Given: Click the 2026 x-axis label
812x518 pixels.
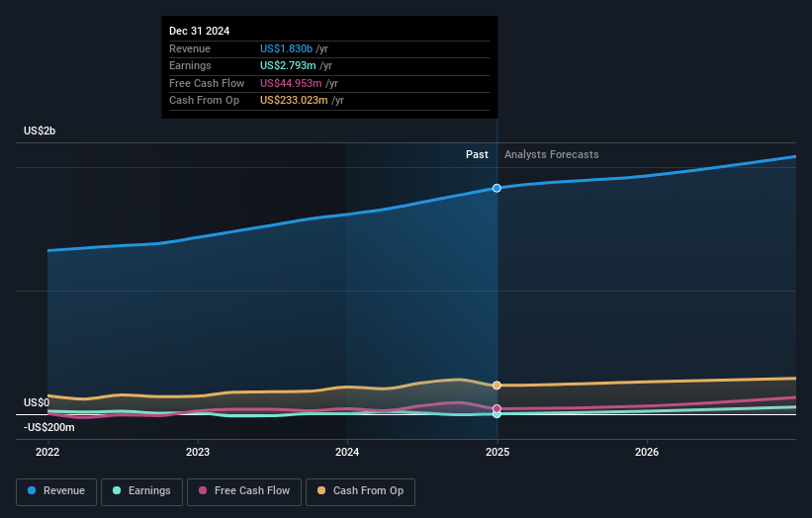Looking at the screenshot, I should point(647,452).
